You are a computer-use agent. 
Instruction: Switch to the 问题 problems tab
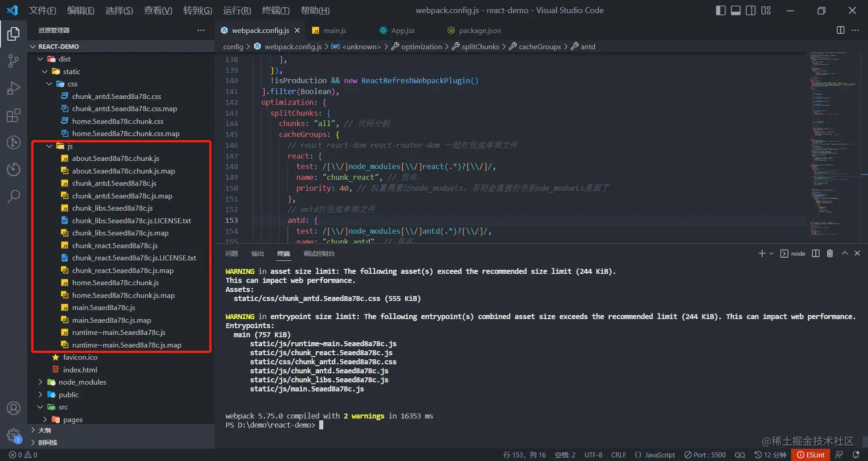232,253
